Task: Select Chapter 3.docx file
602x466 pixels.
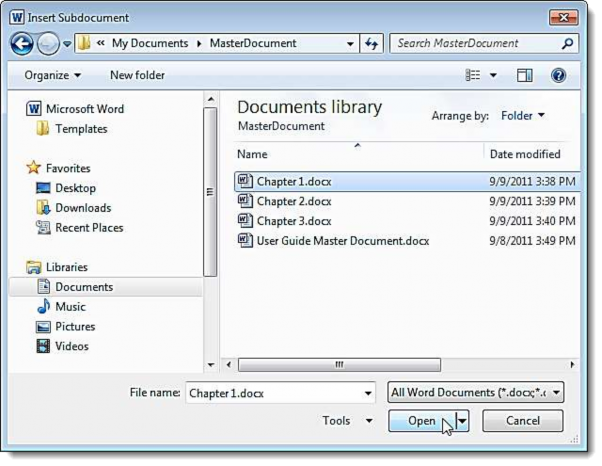Action: [x=407, y=221]
